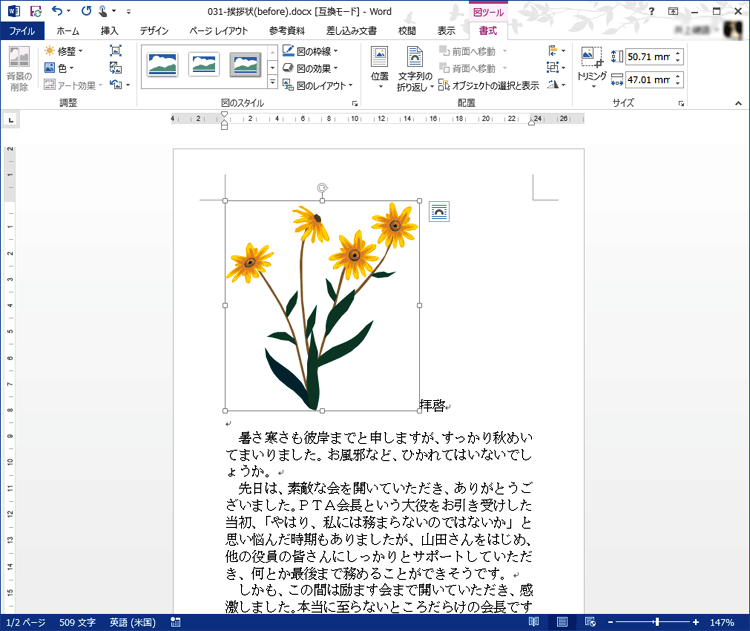Switch to the References (参考資料) tab

pos(287,31)
